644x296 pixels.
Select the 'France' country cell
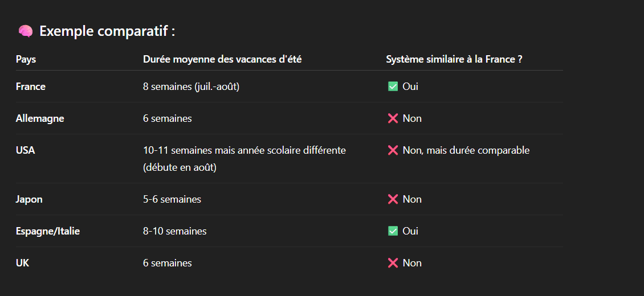(x=30, y=87)
